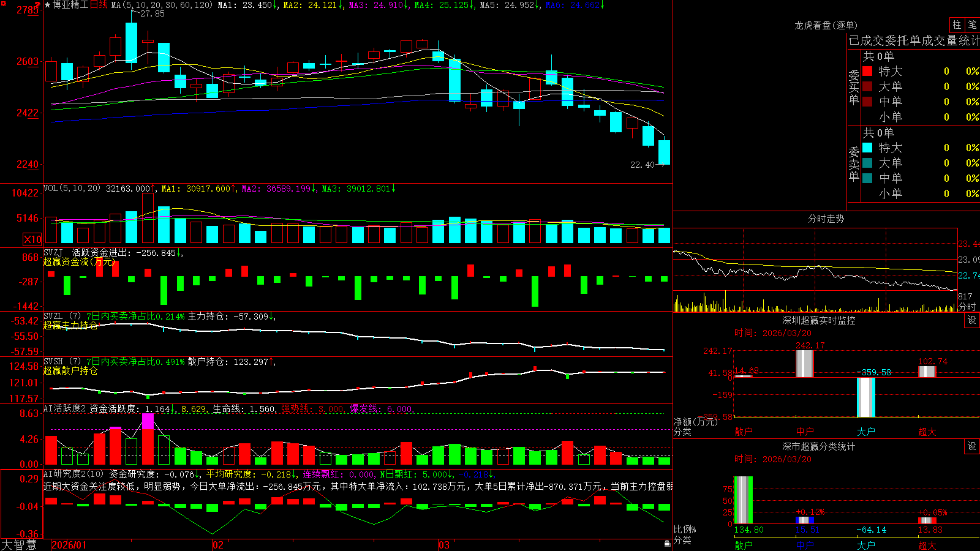Click 134.80 value in 分类统计 chart
This screenshot has height=551, width=980.
point(749,530)
